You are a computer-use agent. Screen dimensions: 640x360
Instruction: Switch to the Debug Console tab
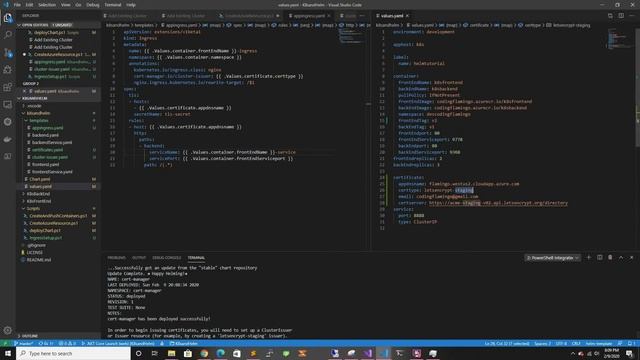(167, 258)
